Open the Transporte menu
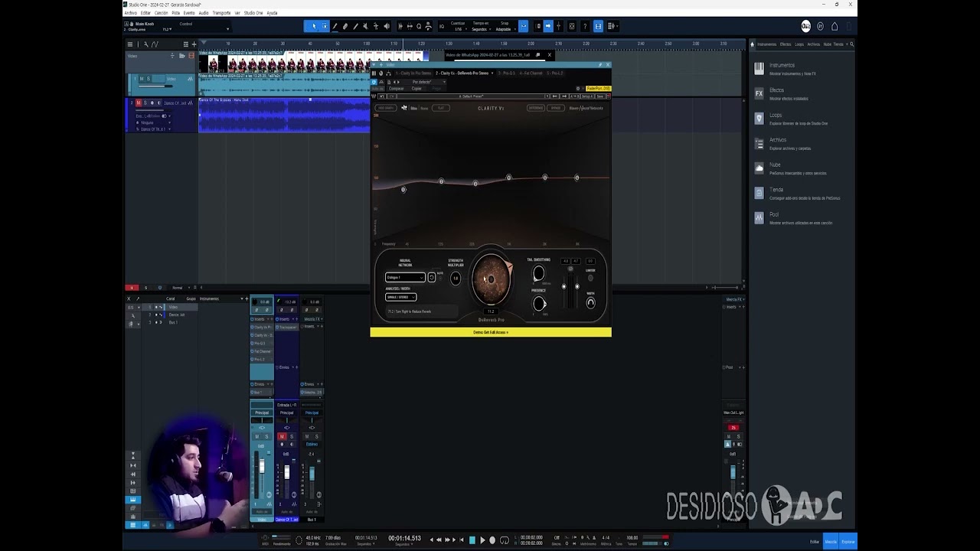980x551 pixels. pyautogui.click(x=221, y=13)
